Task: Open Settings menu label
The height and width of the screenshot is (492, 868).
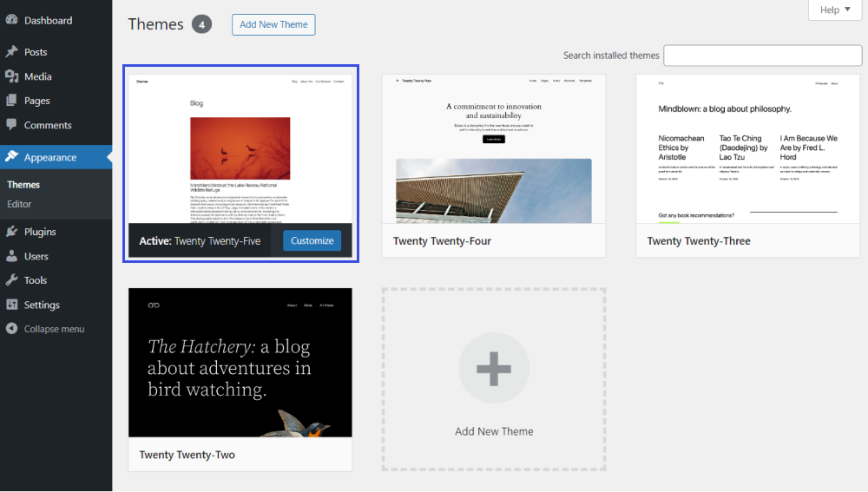Action: 42,305
